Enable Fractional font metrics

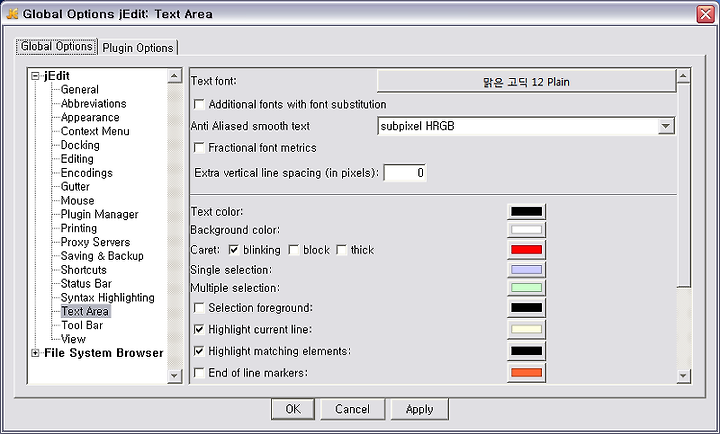pyautogui.click(x=199, y=148)
